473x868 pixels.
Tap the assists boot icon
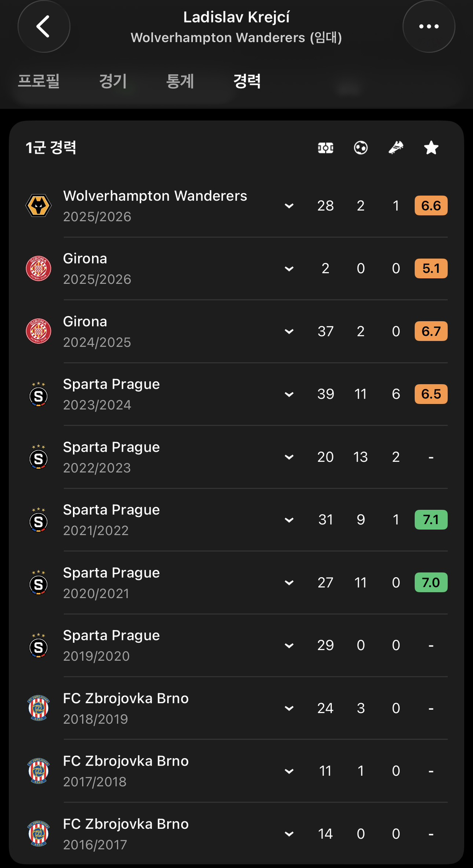point(396,148)
